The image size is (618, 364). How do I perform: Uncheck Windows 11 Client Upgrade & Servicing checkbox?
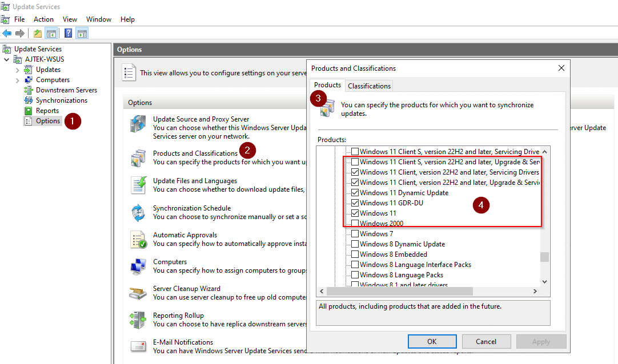355,182
